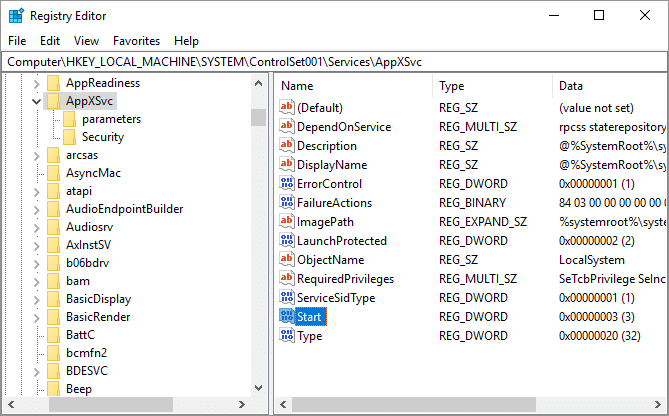Click the folder icon for AudioEndpointBuilder
The image size is (669, 416).
click(53, 209)
